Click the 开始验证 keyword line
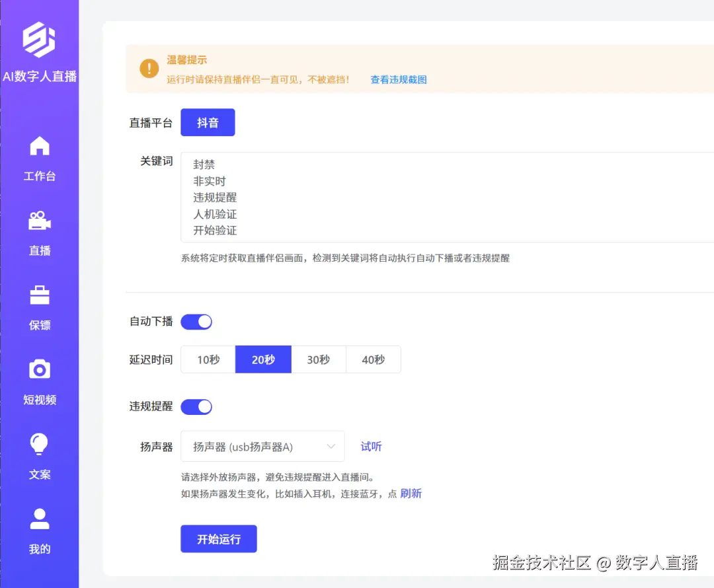714x588 pixels. (214, 231)
